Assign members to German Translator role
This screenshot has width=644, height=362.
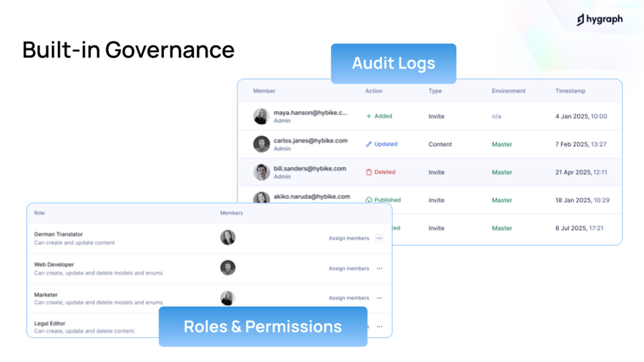coord(349,238)
